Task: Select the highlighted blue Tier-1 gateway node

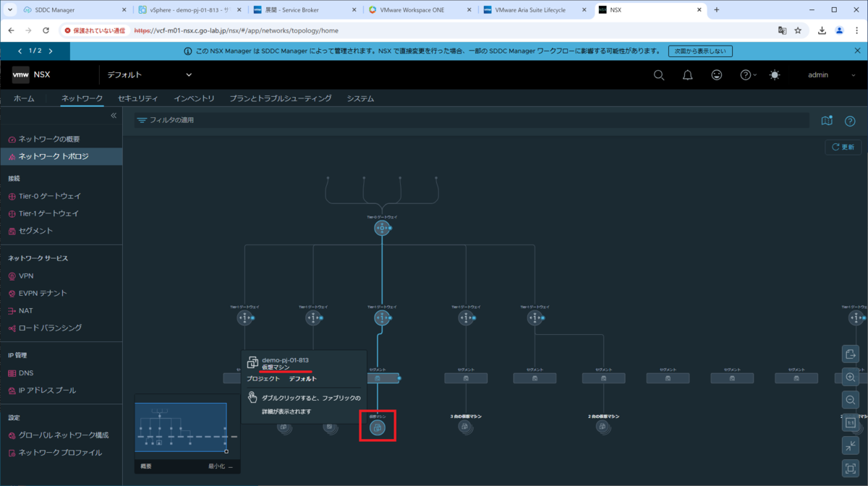Action: [x=381, y=318]
